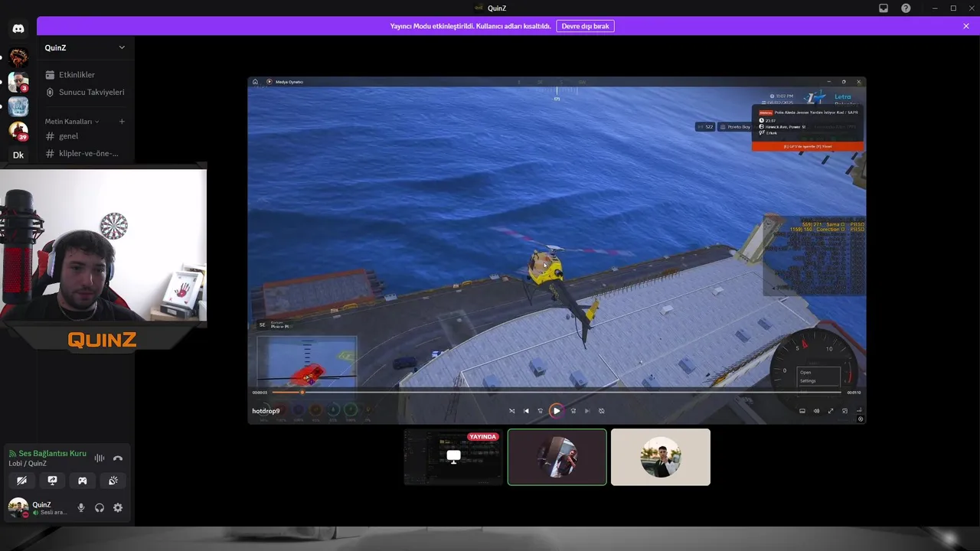Skip back 10 seconds in media player
980x551 pixels.
pos(541,411)
